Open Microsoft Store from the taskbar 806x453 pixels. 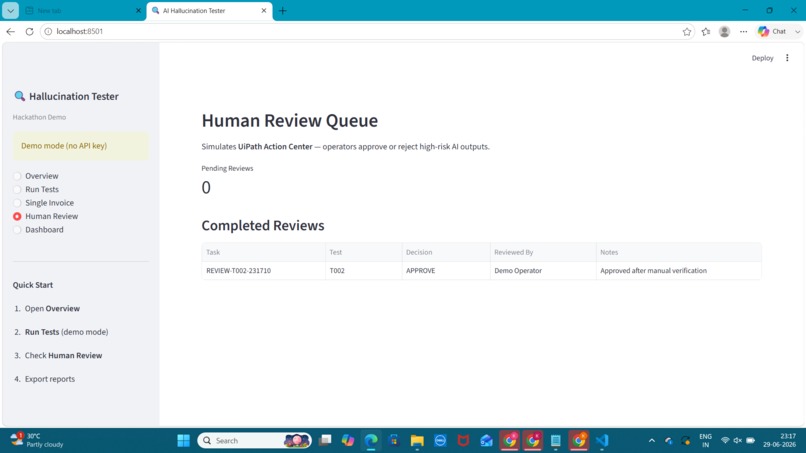(x=394, y=441)
